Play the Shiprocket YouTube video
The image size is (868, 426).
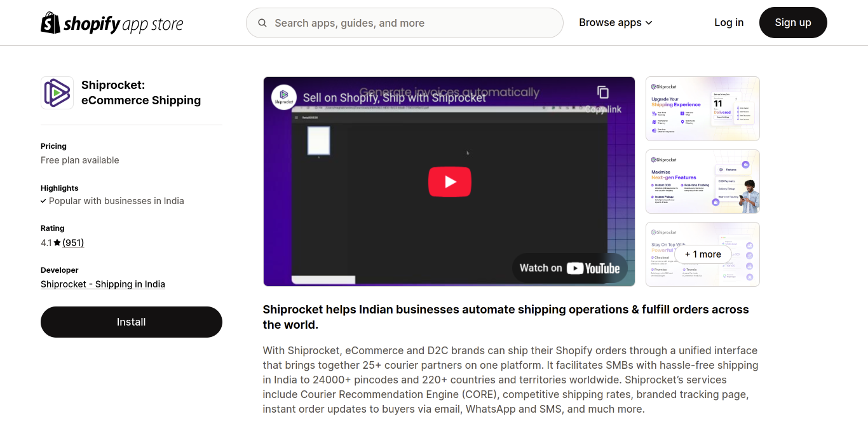(x=449, y=182)
